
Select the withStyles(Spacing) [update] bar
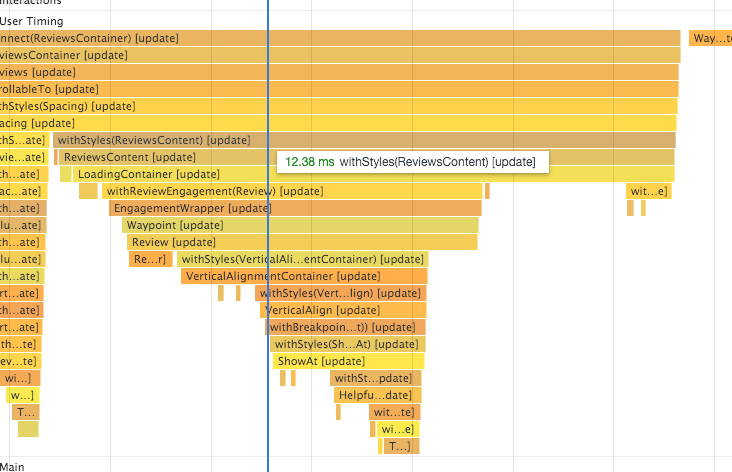click(338, 106)
